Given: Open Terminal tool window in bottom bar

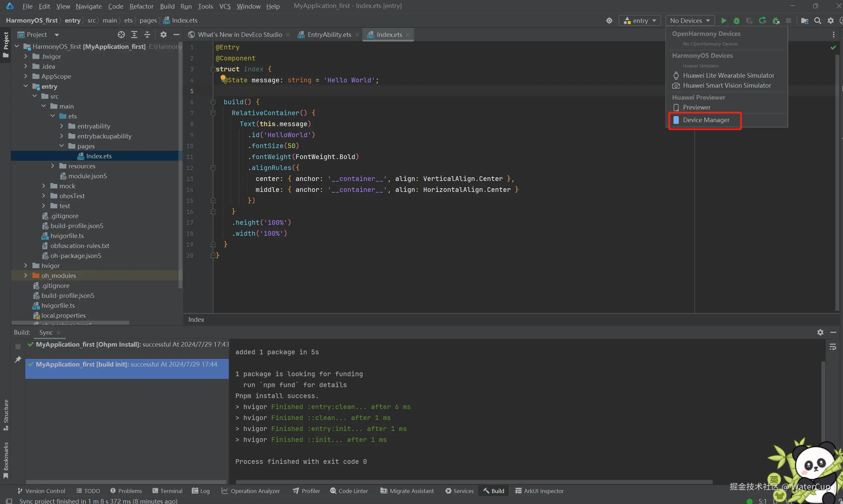Looking at the screenshot, I should click(x=167, y=491).
